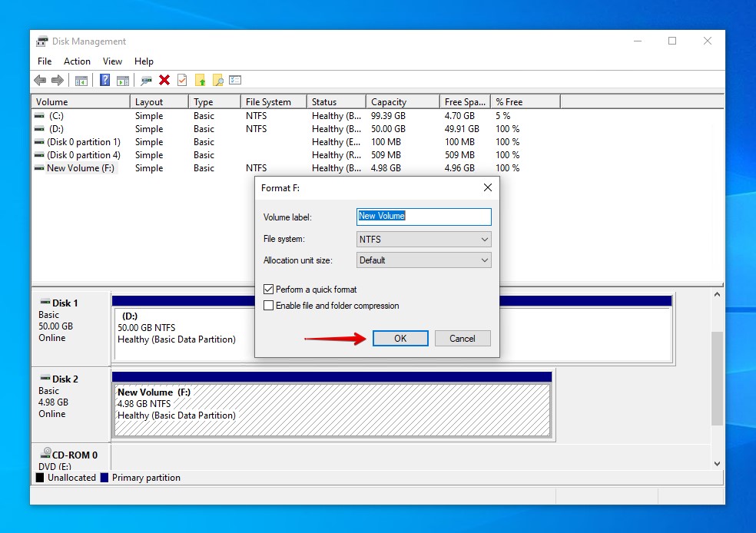Click the Forward arrow toolbar icon
756x533 pixels.
[x=57, y=80]
